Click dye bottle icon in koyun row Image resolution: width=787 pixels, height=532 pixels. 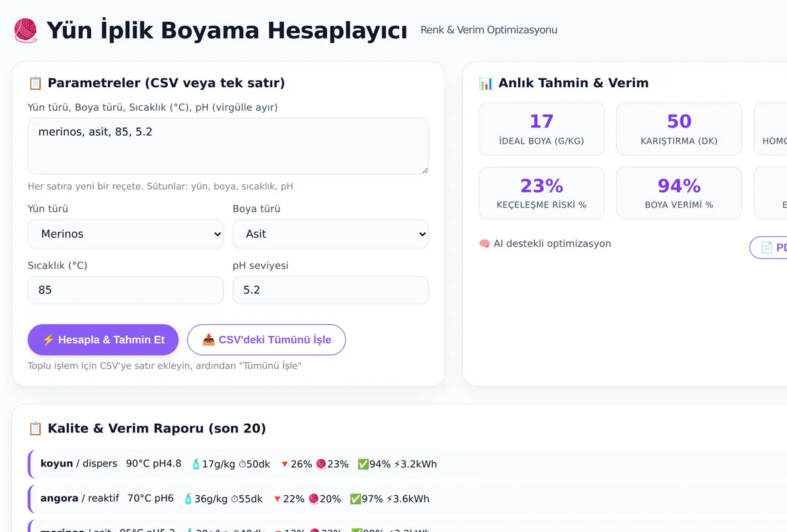pyautogui.click(x=196, y=464)
